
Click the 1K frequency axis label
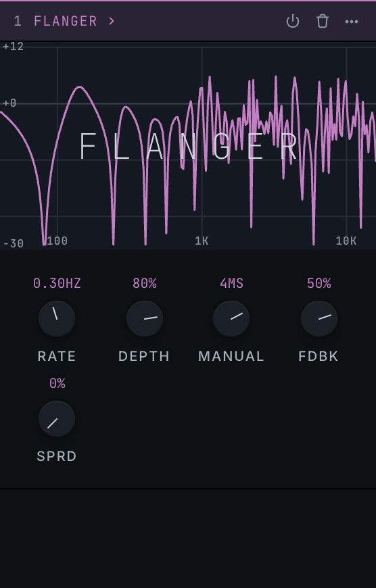coord(202,241)
